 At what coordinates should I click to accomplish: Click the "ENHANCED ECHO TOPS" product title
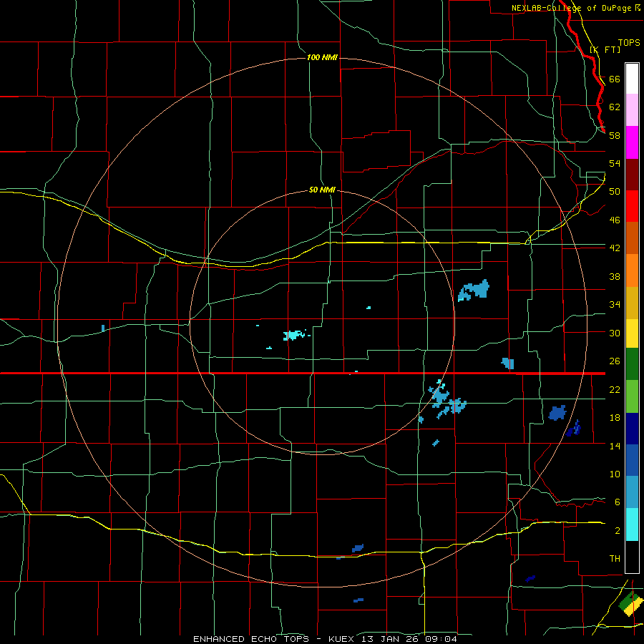(x=251, y=639)
